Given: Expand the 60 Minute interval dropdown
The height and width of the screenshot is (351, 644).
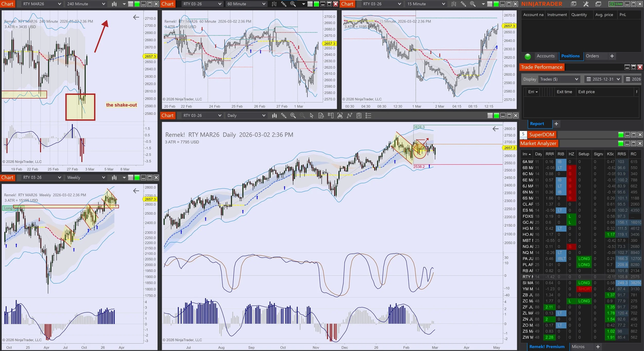Looking at the screenshot, I should click(x=264, y=4).
